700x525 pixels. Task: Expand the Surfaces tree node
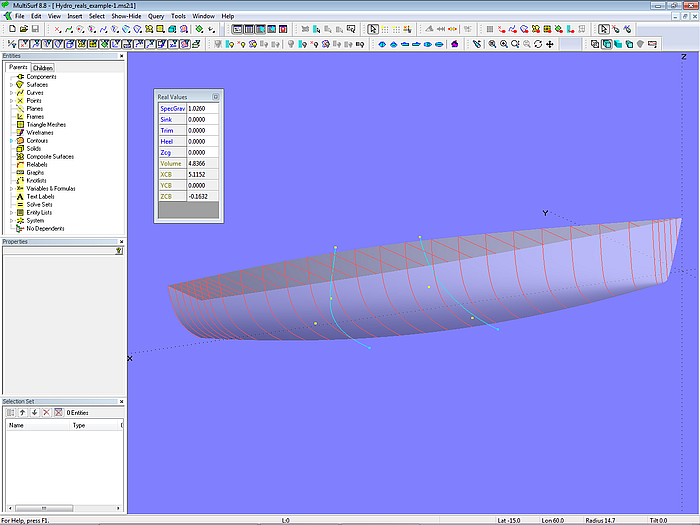[x=12, y=85]
